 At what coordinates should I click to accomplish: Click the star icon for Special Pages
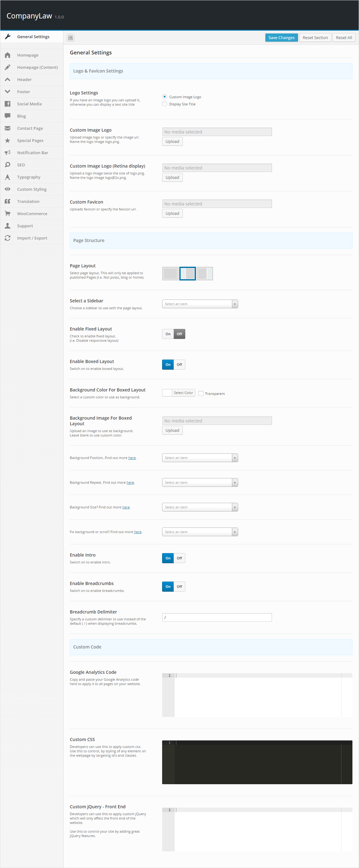click(8, 140)
